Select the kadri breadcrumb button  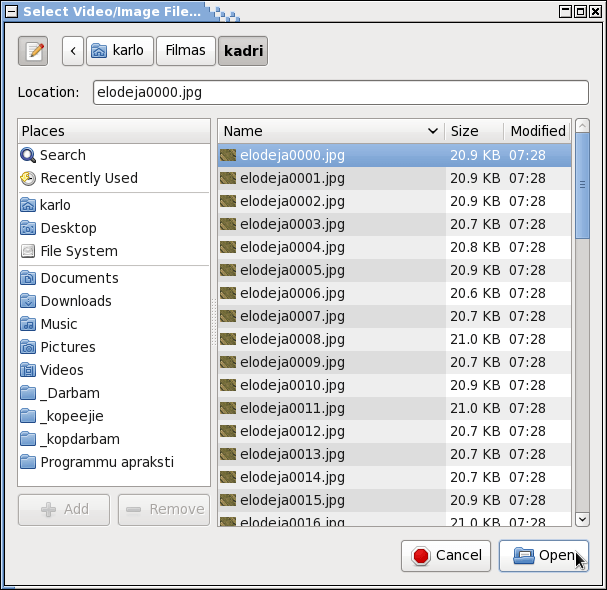[243, 51]
